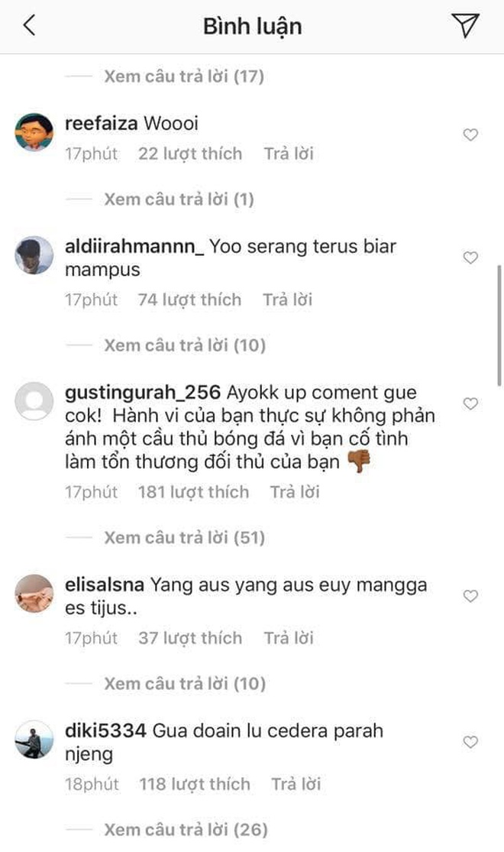Open gustingurah_256's default avatar
This screenshot has width=504, height=852.
pos(34,401)
